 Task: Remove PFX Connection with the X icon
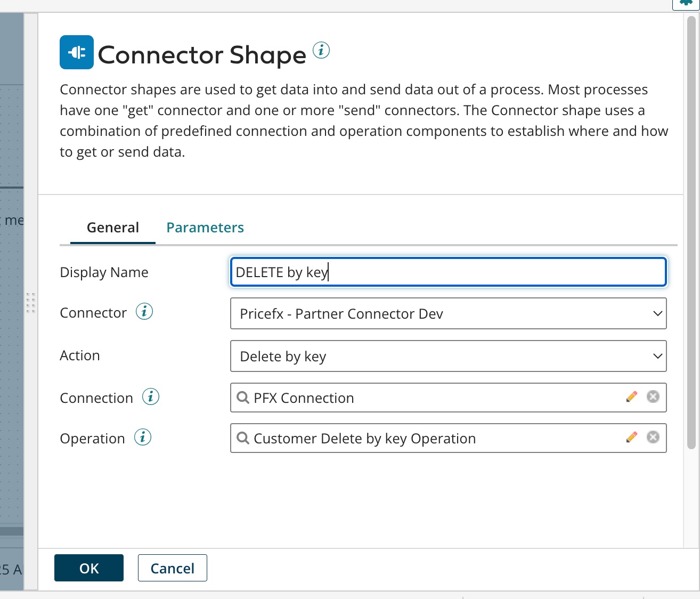pyautogui.click(x=653, y=396)
